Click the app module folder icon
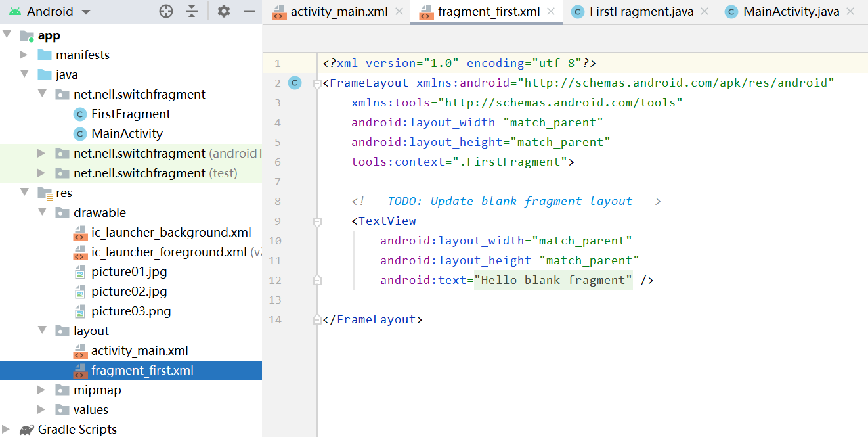Viewport: 868px width, 437px height. coord(27,35)
